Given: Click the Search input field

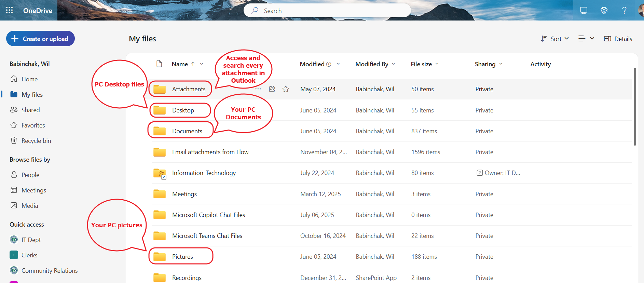Looking at the screenshot, I should pos(327,11).
